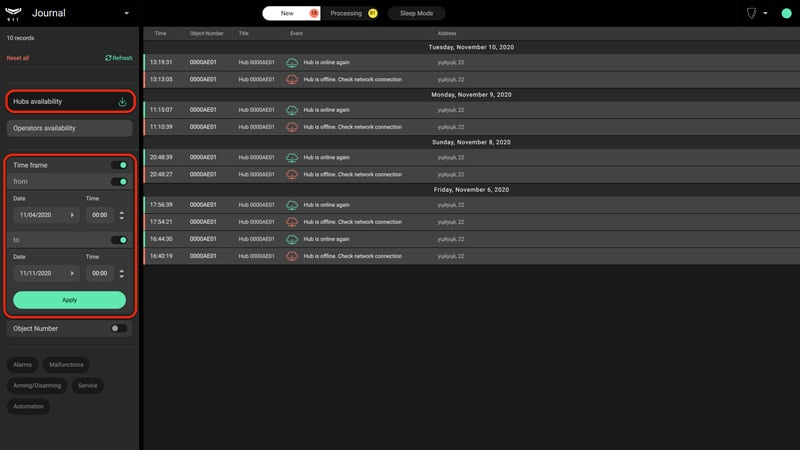Apply the time frame filter
This screenshot has width=800, height=450.
[x=69, y=300]
